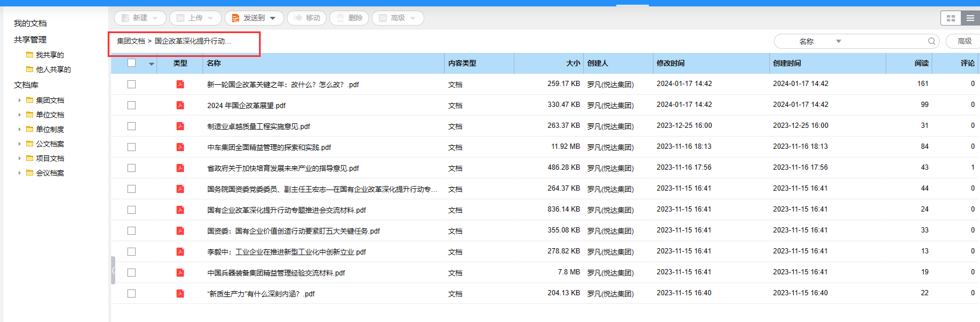Open 我共享的 folder icon in sidebar

coord(30,55)
